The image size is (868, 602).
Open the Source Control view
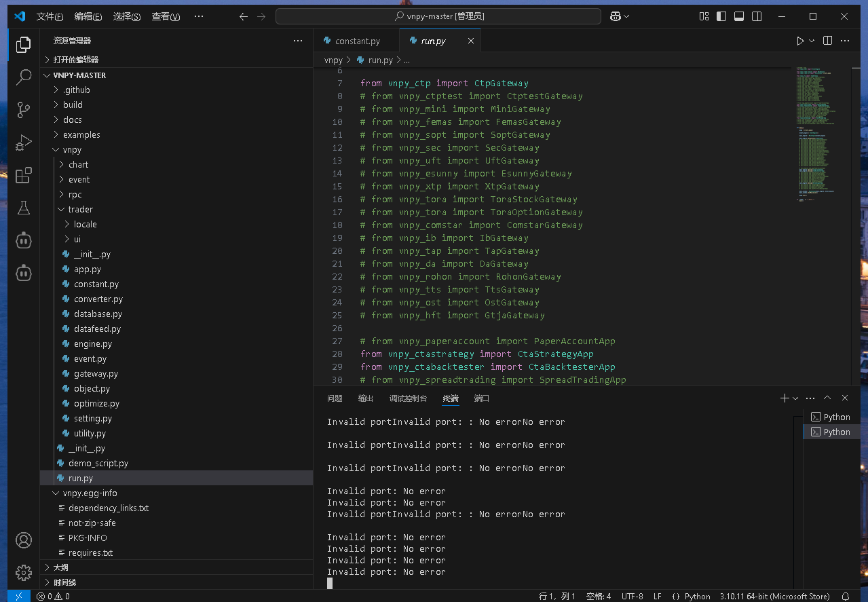pos(24,109)
